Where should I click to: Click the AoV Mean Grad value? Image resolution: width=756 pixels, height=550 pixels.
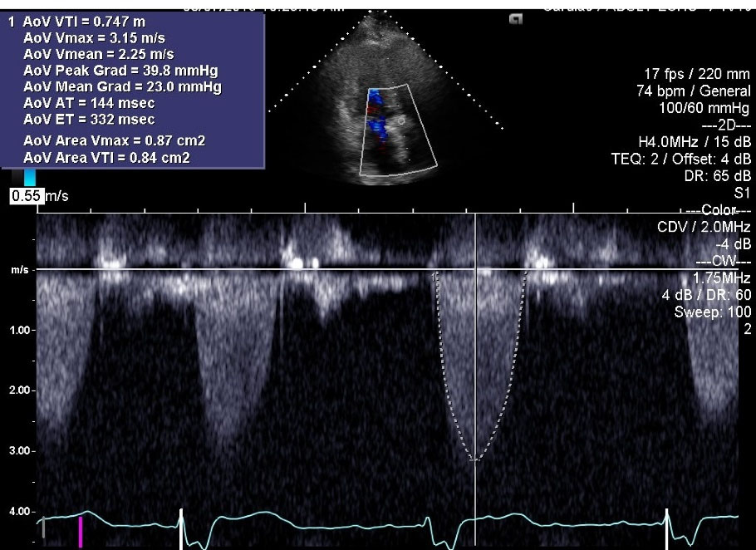point(122,86)
